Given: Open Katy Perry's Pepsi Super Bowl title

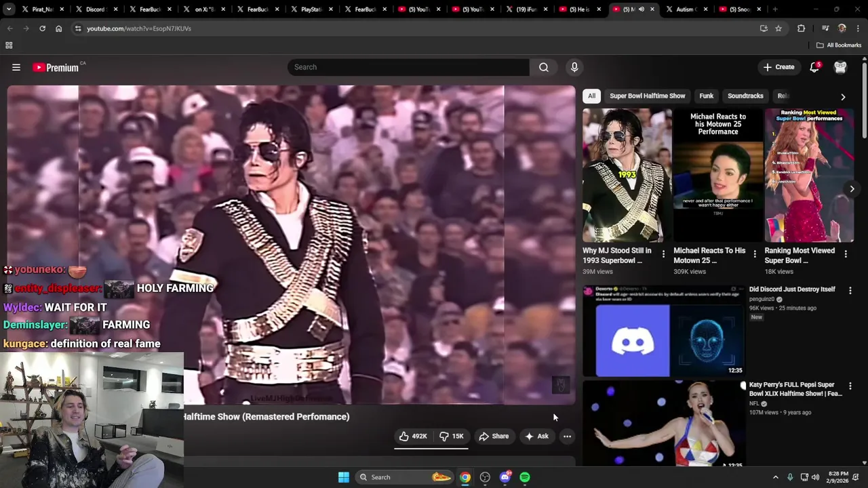Looking at the screenshot, I should click(795, 389).
